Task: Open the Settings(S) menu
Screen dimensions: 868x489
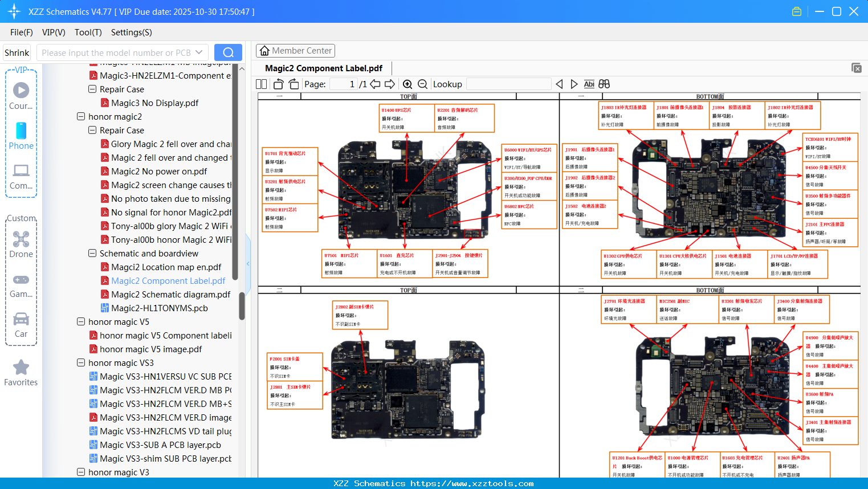Action: [132, 32]
